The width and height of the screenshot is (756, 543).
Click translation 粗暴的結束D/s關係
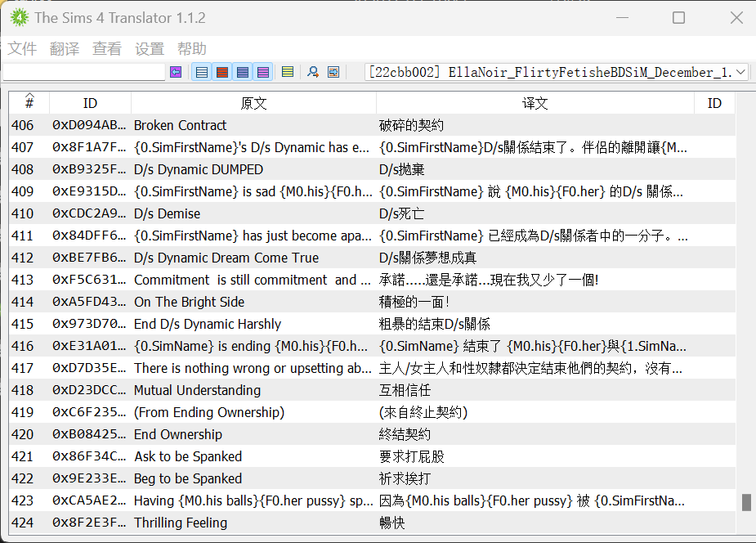coord(435,324)
